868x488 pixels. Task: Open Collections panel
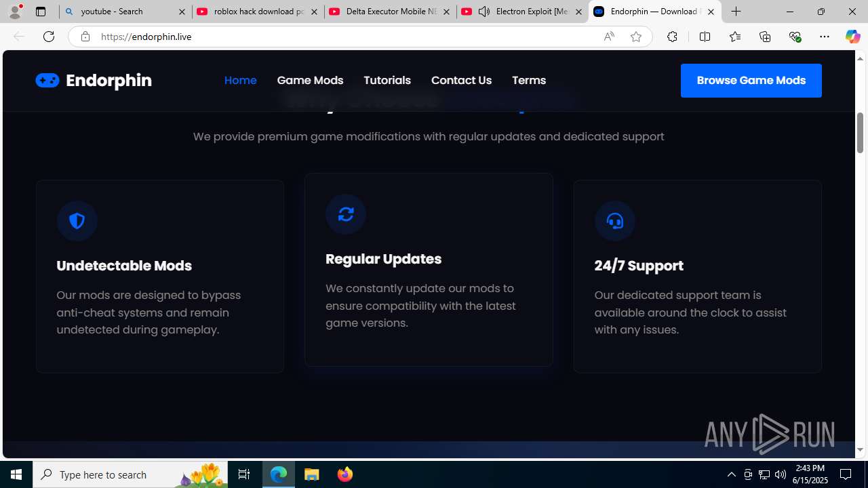point(764,37)
